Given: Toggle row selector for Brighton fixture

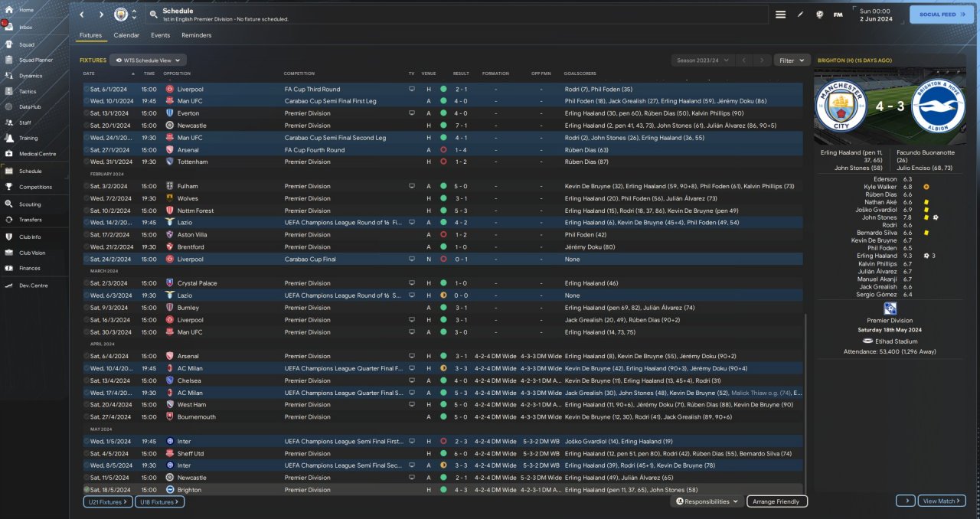Looking at the screenshot, I should [x=87, y=490].
